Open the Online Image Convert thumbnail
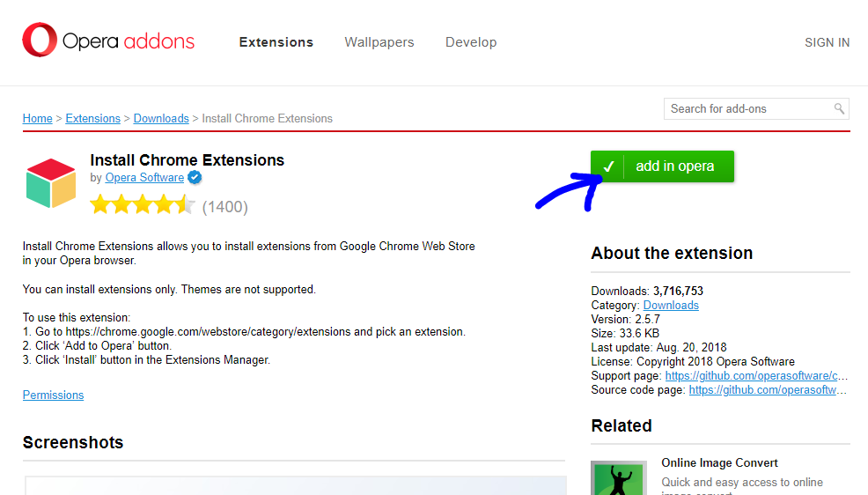The width and height of the screenshot is (868, 495). (619, 478)
